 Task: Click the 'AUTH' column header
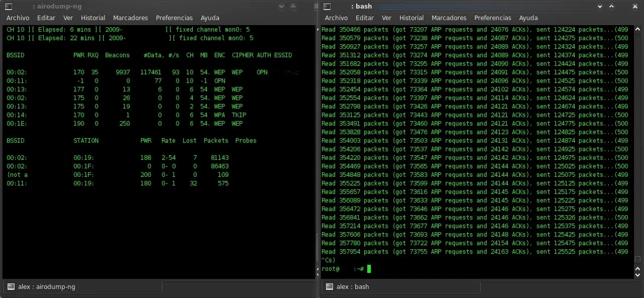click(x=264, y=55)
